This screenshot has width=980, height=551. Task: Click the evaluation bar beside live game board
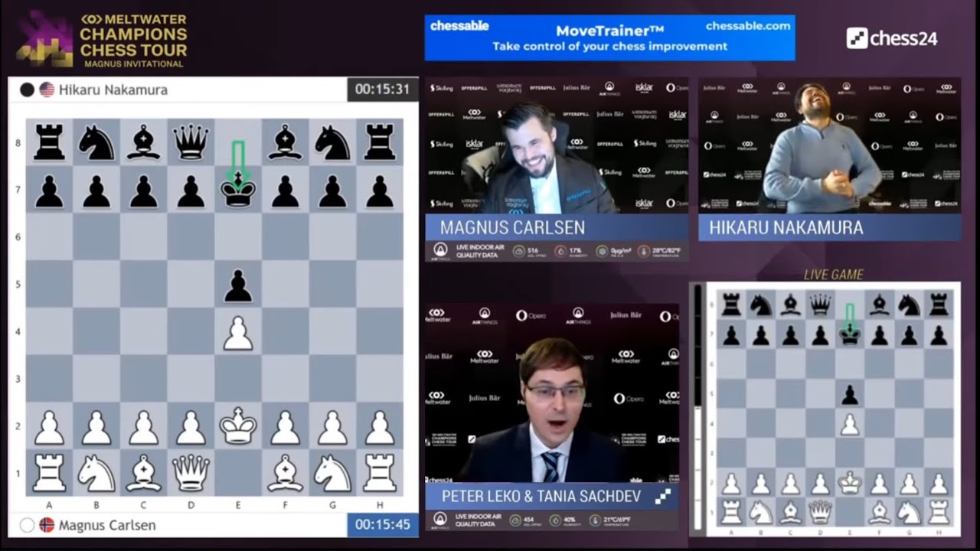[697, 410]
